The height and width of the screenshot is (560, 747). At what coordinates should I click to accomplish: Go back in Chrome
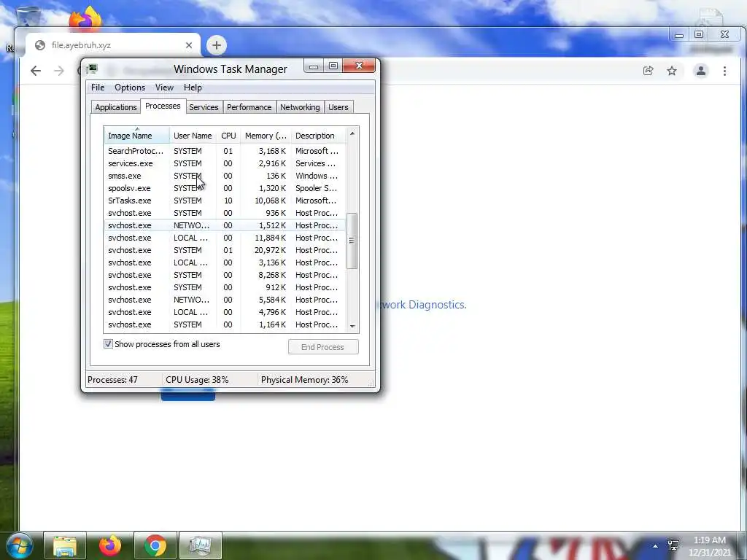[36, 71]
